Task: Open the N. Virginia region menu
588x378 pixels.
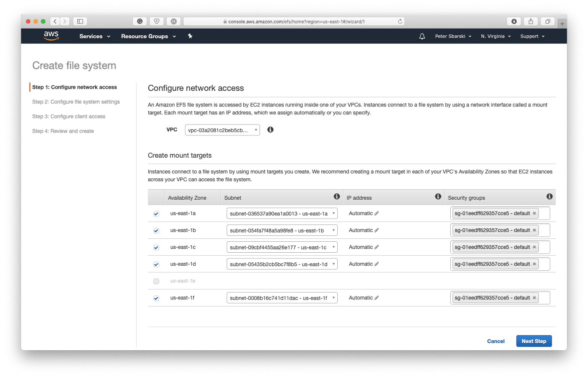Action: point(496,36)
